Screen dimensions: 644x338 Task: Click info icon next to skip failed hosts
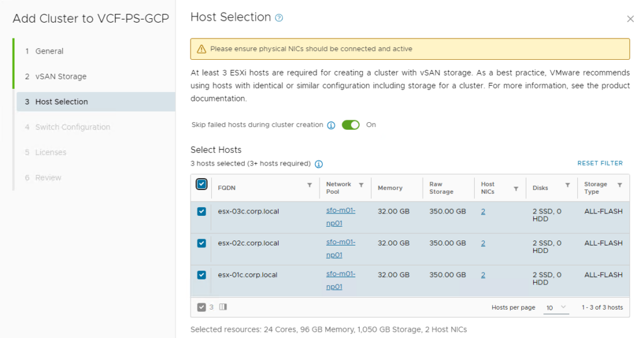coord(331,125)
